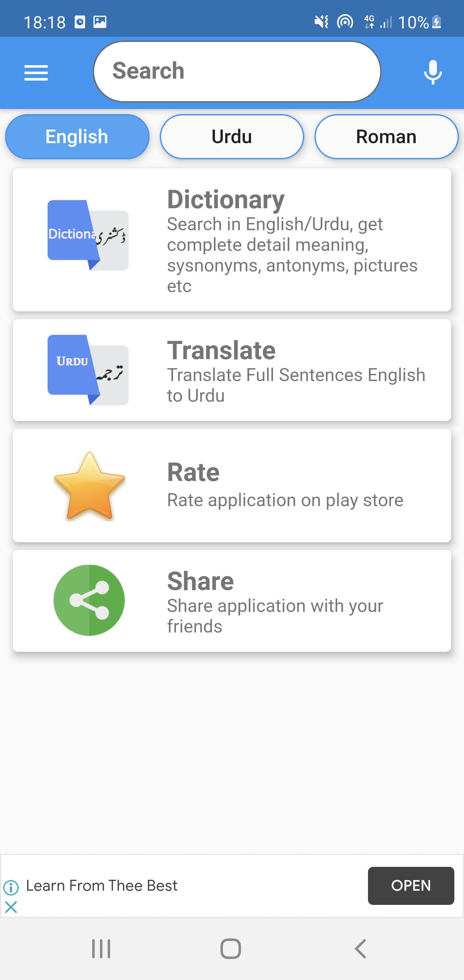464x980 pixels.
Task: Click the OPEN ad button
Action: [x=411, y=886]
